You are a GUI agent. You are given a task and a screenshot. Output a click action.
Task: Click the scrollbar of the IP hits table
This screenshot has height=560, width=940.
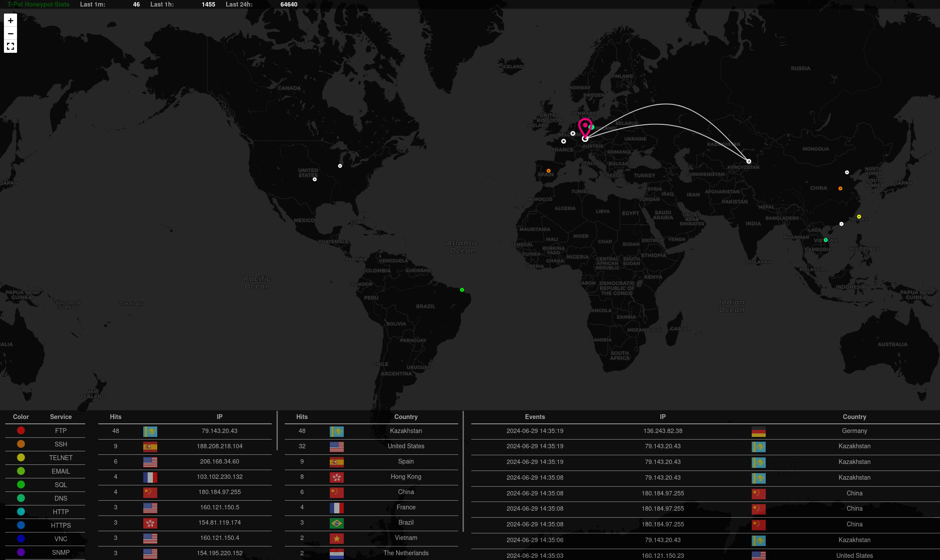(277, 431)
